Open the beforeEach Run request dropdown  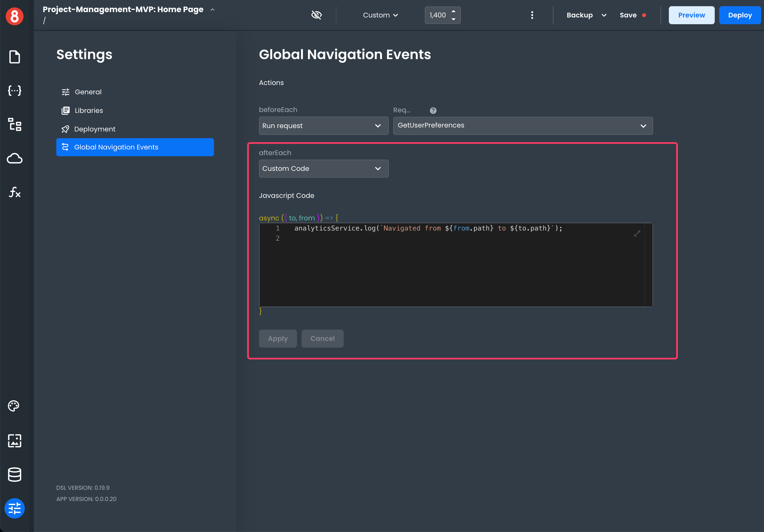[x=323, y=126]
